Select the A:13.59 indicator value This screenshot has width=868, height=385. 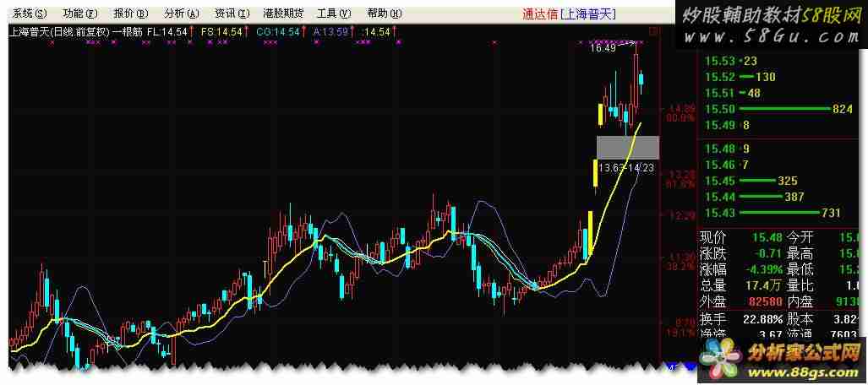click(331, 32)
